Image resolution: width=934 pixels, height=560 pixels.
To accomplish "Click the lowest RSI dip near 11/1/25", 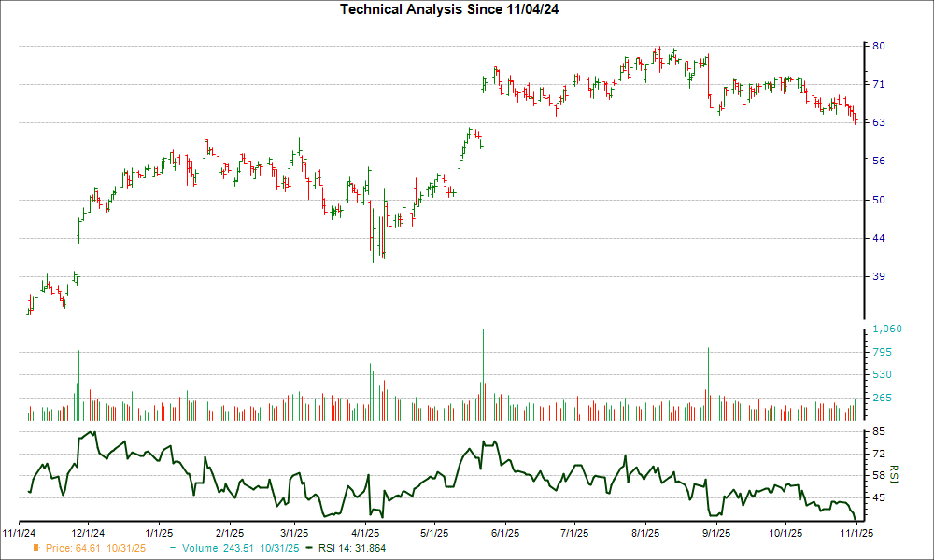I will tap(855, 520).
